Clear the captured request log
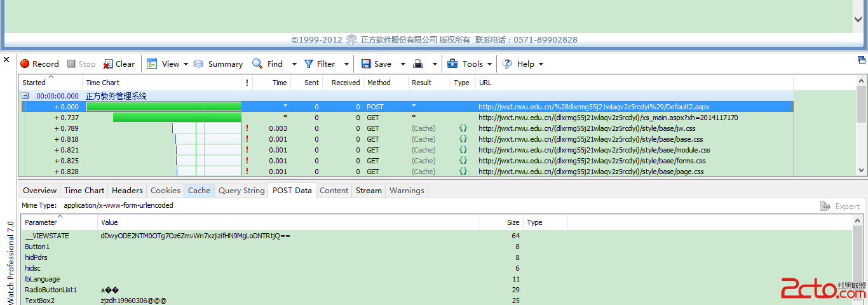Screen dimensions: 868x305 click(x=119, y=64)
